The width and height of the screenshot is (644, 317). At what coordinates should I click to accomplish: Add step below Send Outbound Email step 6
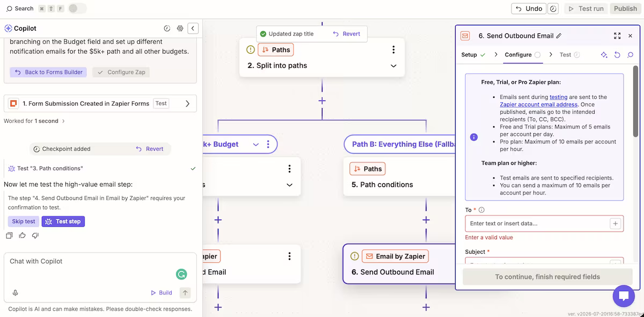[x=426, y=307]
